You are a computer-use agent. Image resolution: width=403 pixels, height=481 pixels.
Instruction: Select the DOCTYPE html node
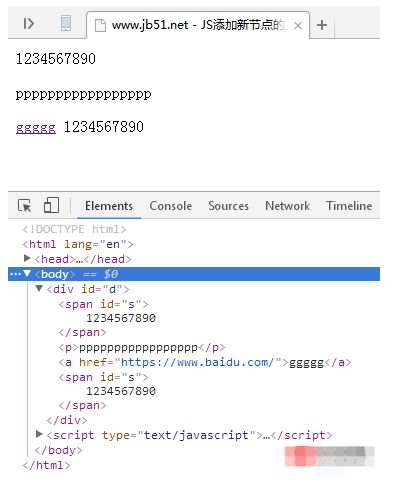pyautogui.click(x=74, y=229)
